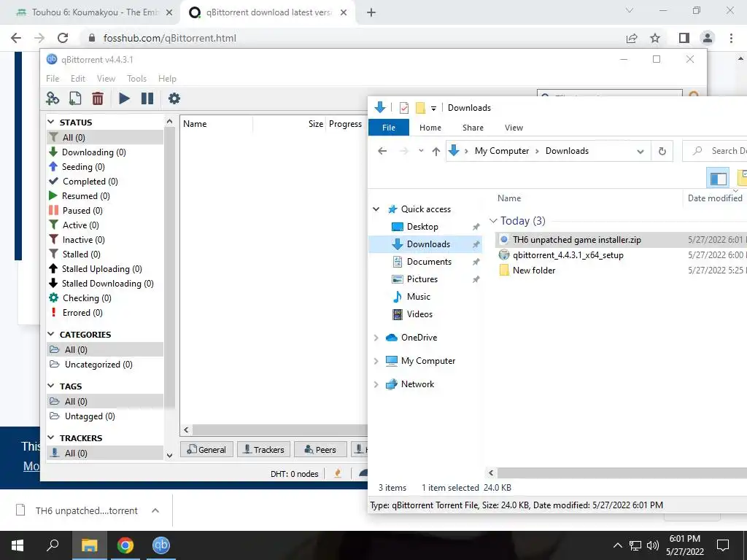Open the Peers tab in qBittorrent

pos(320,449)
